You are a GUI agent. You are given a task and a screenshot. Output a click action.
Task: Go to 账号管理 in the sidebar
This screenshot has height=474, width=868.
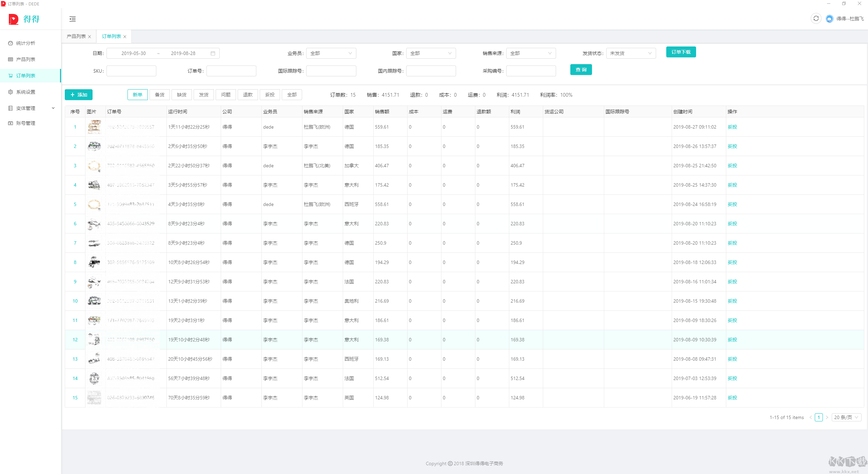click(x=25, y=123)
